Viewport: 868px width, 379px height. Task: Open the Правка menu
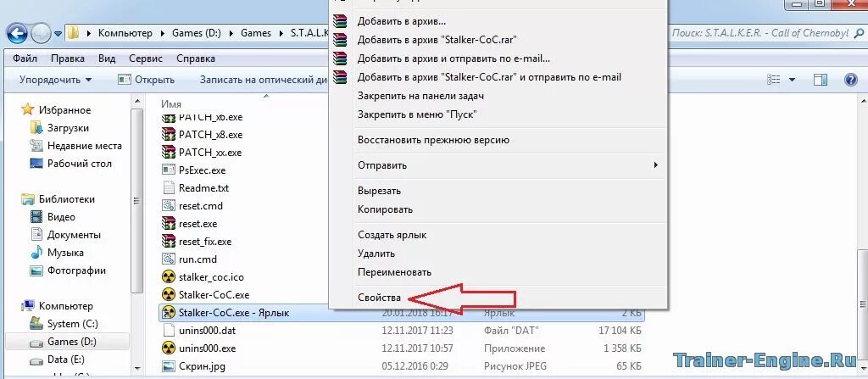point(68,59)
